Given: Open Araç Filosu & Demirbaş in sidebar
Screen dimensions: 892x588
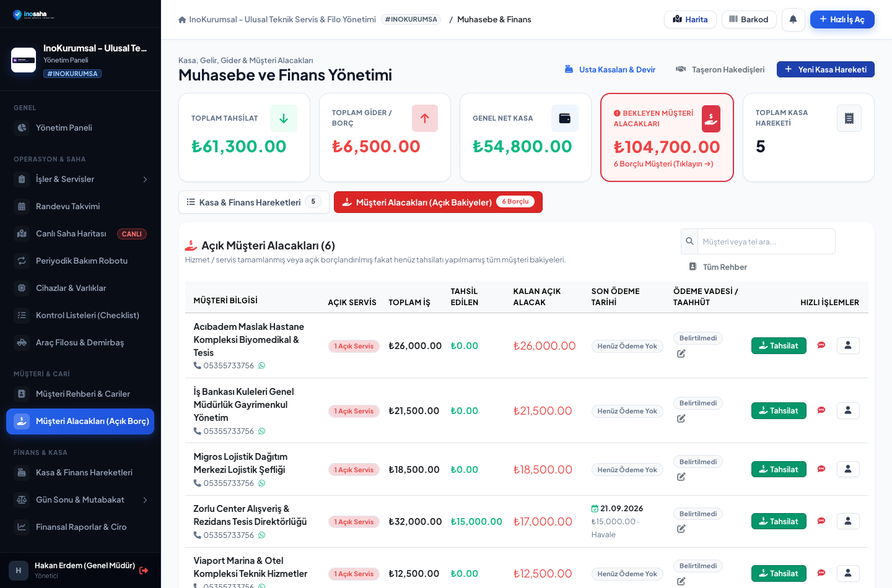Looking at the screenshot, I should tap(81, 343).
